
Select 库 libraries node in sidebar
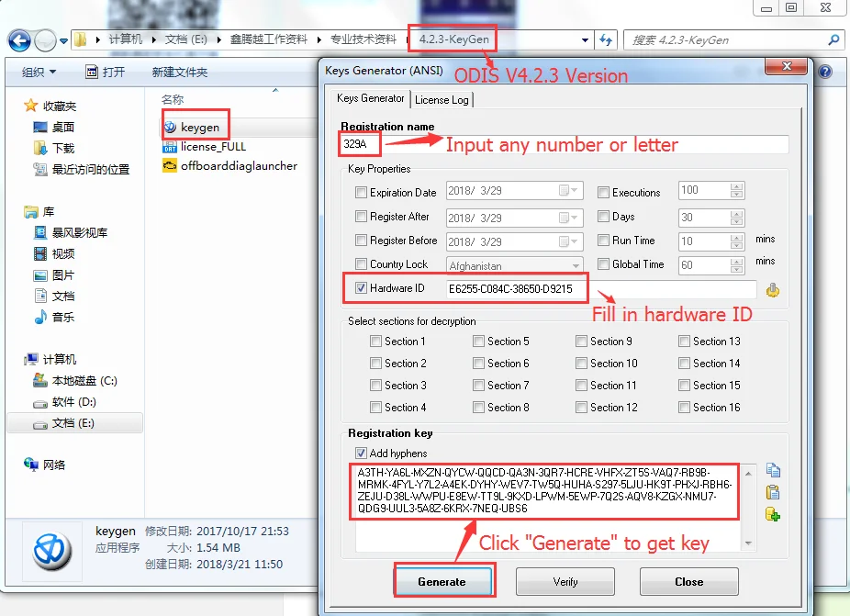[39, 211]
